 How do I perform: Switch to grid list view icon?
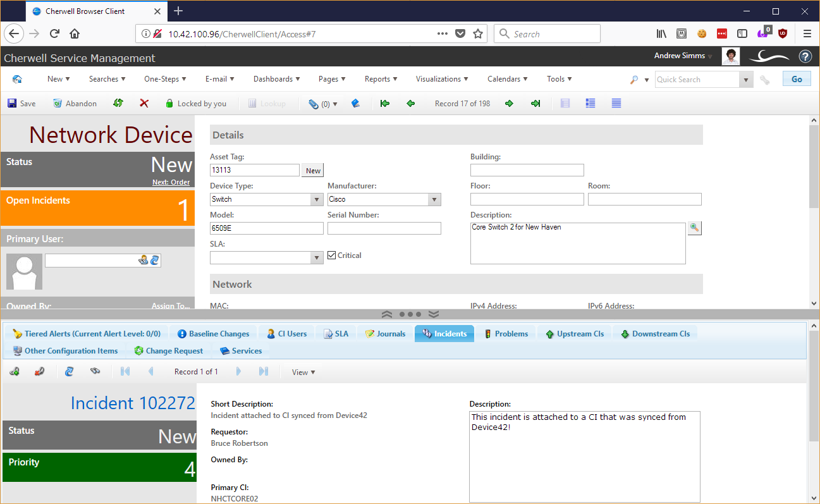tap(616, 103)
